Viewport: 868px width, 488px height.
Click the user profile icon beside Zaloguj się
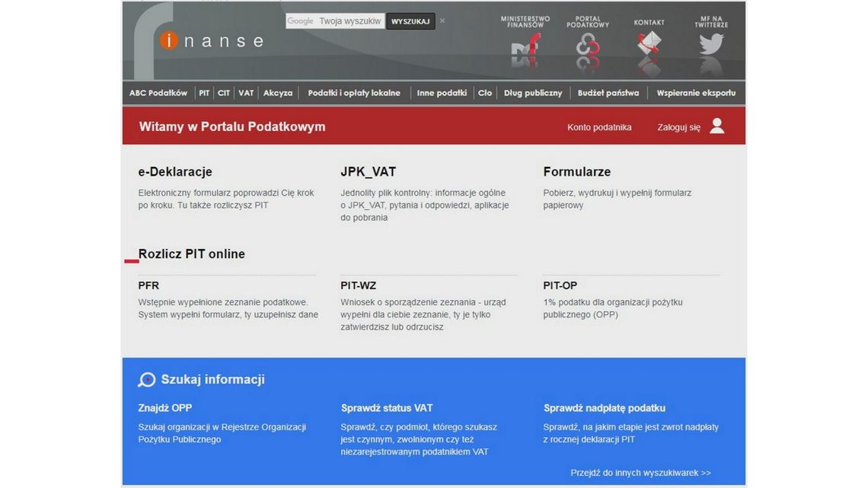tap(716, 126)
